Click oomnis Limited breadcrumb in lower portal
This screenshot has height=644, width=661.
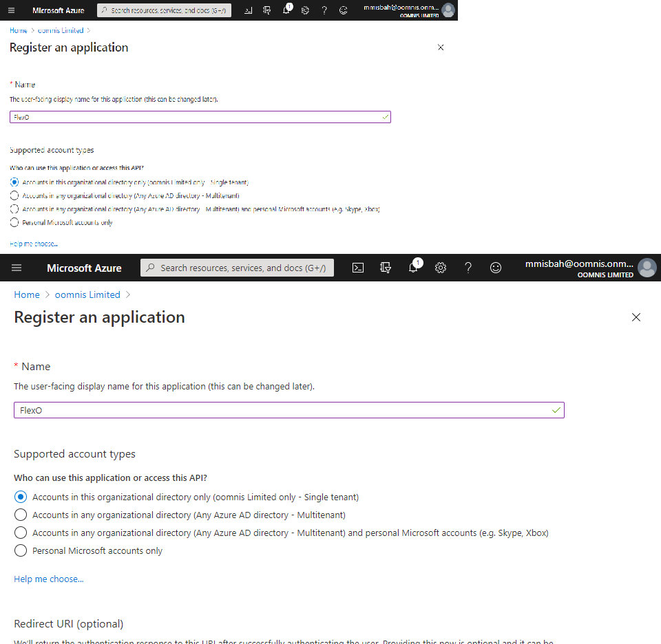(87, 295)
